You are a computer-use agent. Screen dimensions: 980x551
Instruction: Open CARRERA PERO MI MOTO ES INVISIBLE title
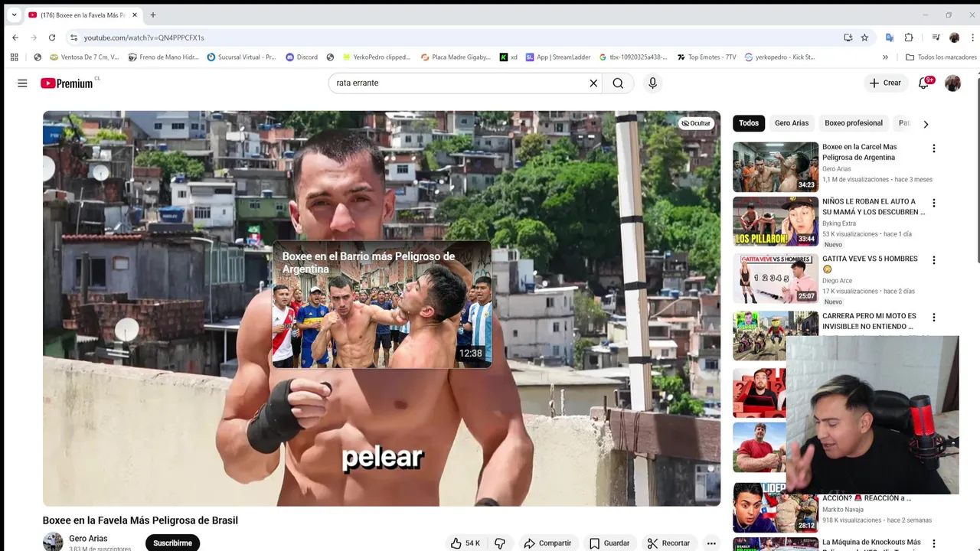[869, 321]
